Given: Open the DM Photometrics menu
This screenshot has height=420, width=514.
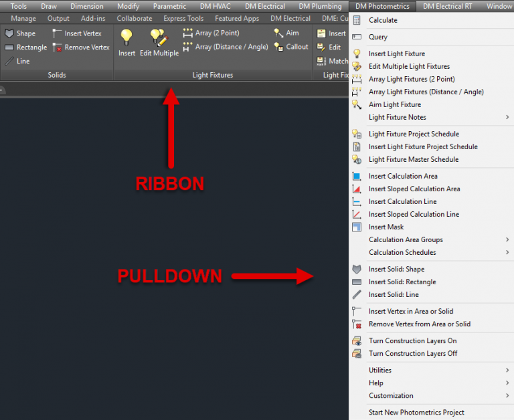Looking at the screenshot, I should [382, 6].
